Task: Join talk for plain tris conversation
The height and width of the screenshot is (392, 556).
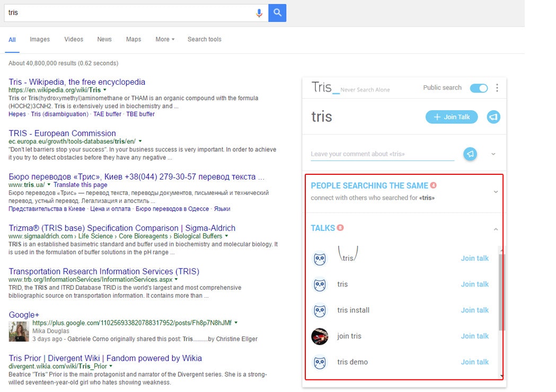Action: (474, 284)
